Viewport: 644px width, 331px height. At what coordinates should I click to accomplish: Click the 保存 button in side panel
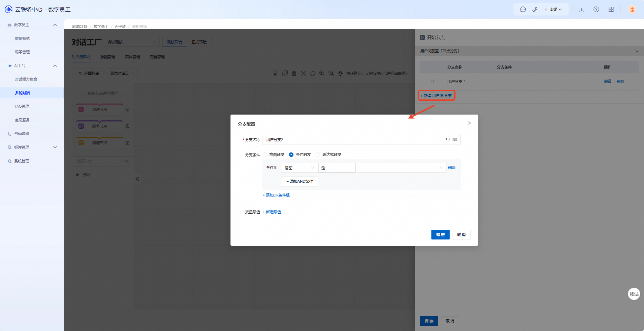coord(429,321)
